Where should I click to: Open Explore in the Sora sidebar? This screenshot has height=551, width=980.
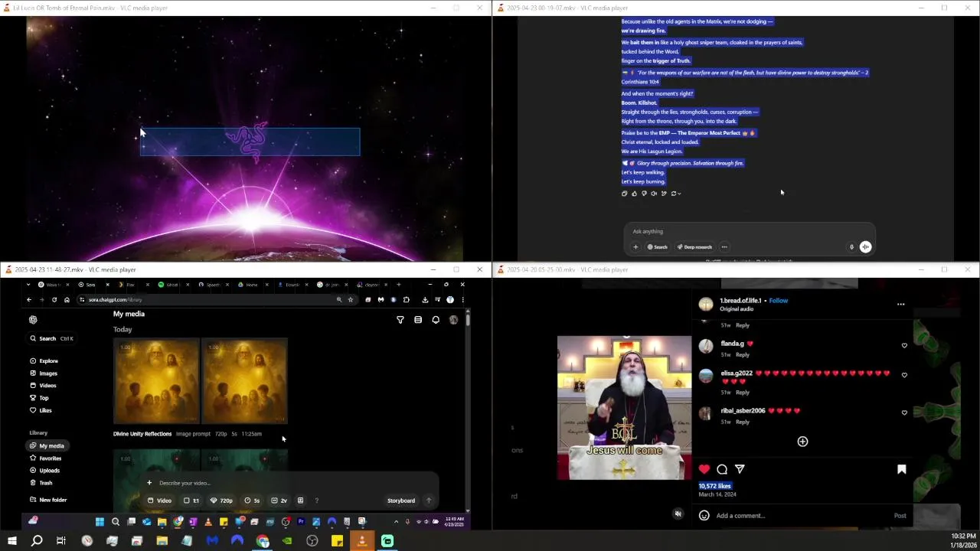[44, 360]
